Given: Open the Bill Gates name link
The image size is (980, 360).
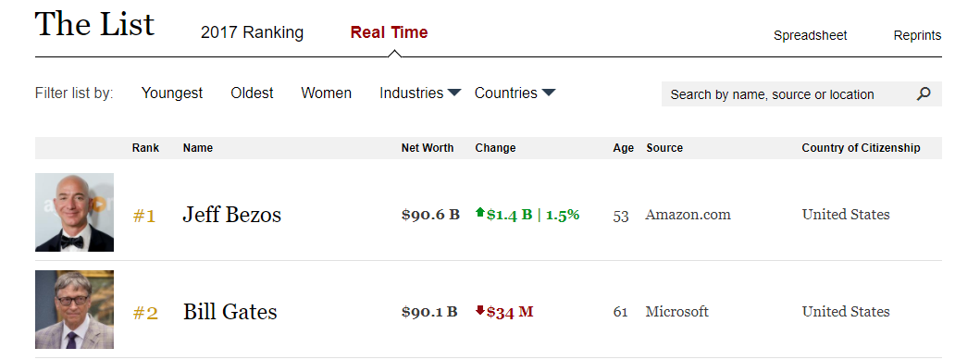Looking at the screenshot, I should pos(230,311).
